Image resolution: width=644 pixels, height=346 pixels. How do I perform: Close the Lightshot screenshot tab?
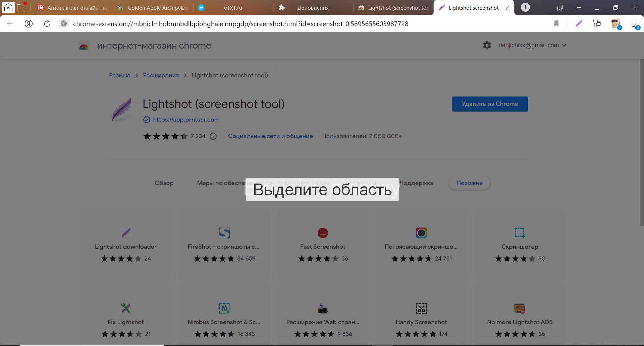507,8
